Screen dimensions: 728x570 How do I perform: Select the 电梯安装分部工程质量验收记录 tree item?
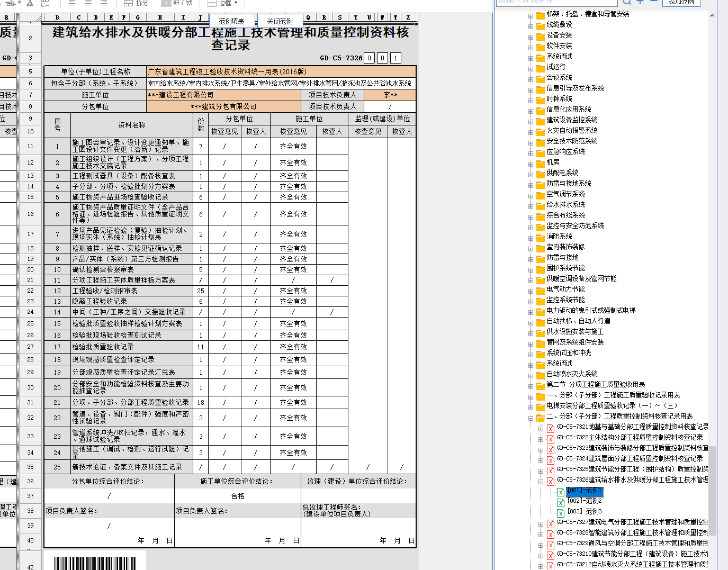612,405
